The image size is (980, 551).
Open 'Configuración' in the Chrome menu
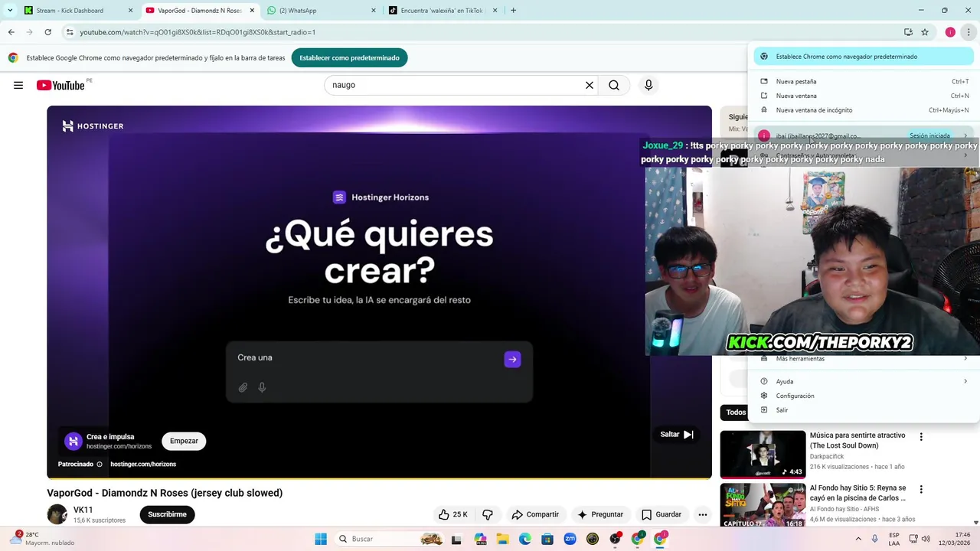[864, 396]
